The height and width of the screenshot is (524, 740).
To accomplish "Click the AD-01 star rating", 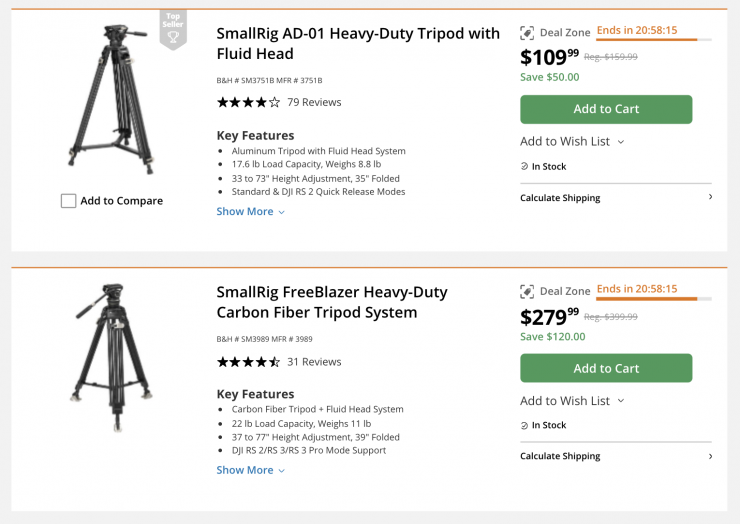I will tap(248, 102).
